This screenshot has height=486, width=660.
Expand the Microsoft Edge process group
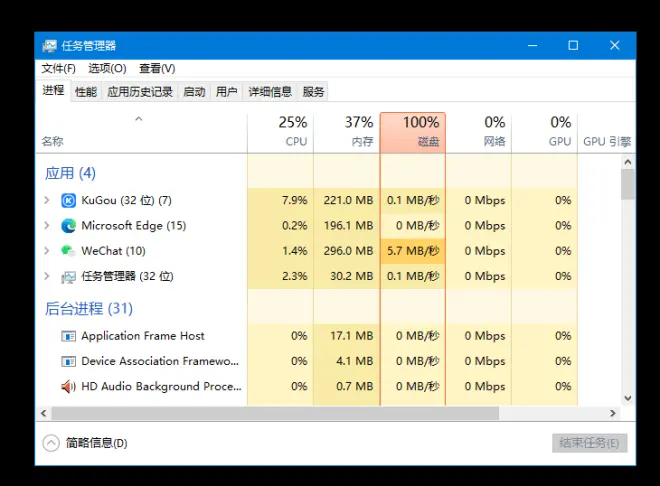(46, 226)
